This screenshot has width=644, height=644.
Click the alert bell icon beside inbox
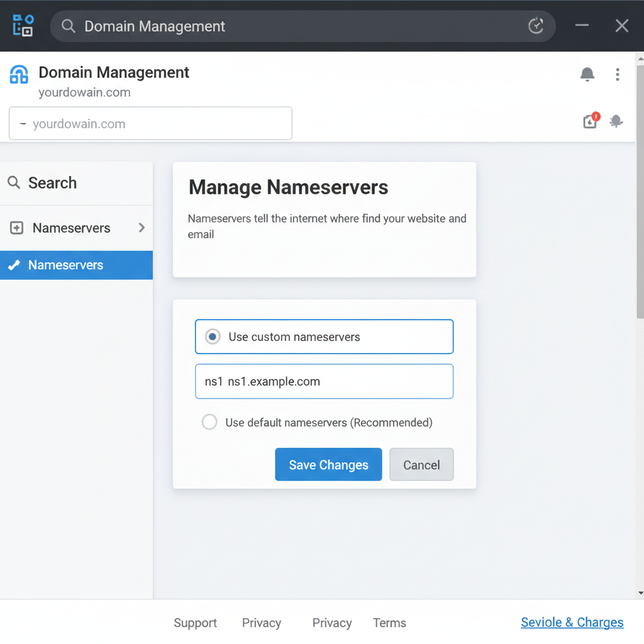point(616,121)
